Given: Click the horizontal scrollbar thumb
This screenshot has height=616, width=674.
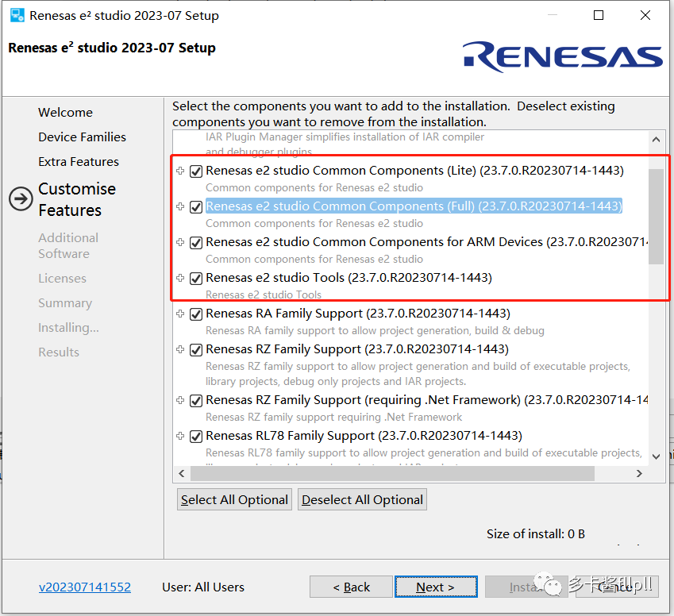Looking at the screenshot, I should [392, 473].
